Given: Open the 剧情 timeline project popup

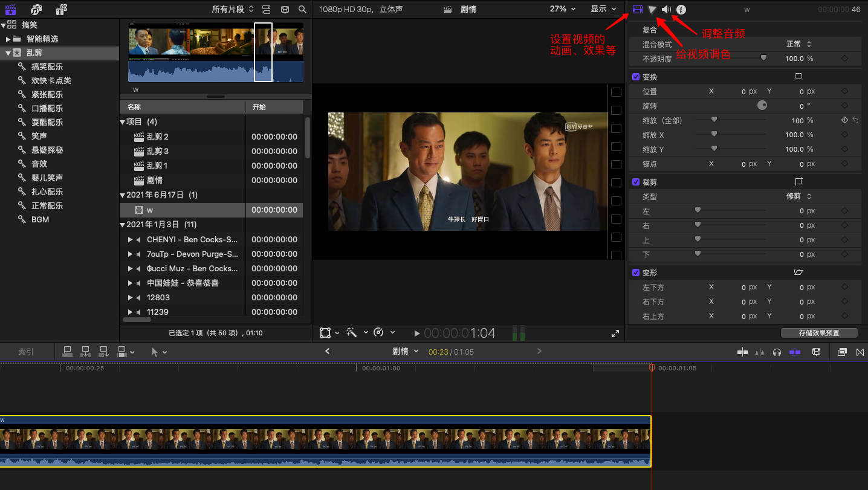Looking at the screenshot, I should (x=406, y=351).
